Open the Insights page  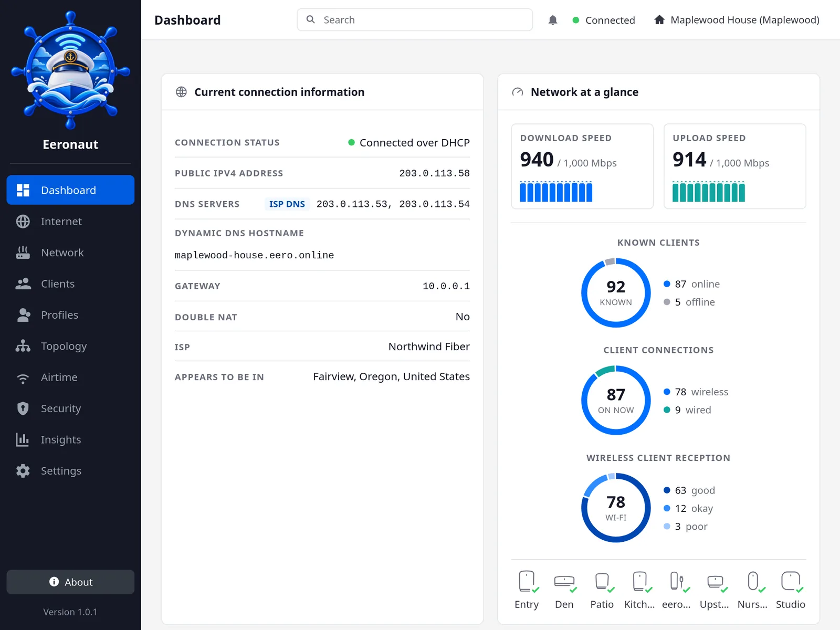[x=70, y=439]
